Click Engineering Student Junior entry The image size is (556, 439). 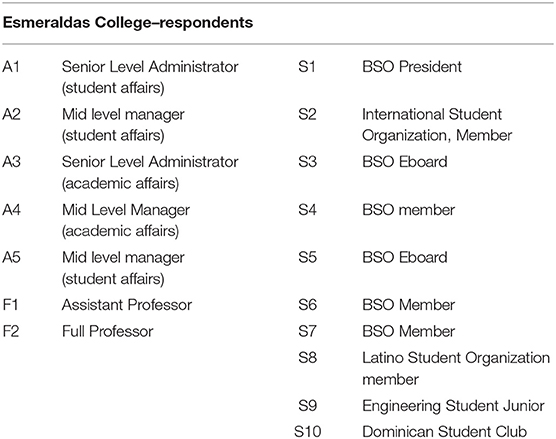click(x=453, y=406)
